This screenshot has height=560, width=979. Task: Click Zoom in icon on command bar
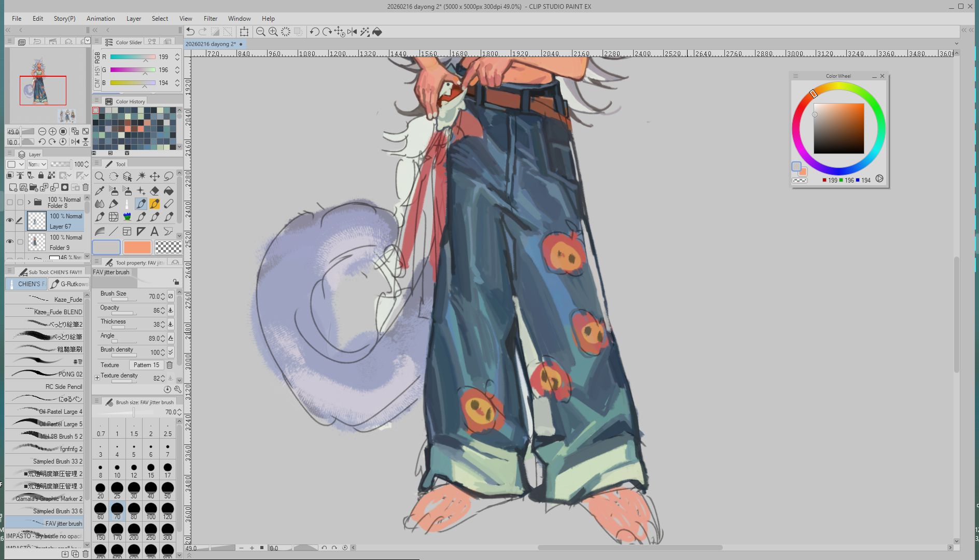coord(273,32)
